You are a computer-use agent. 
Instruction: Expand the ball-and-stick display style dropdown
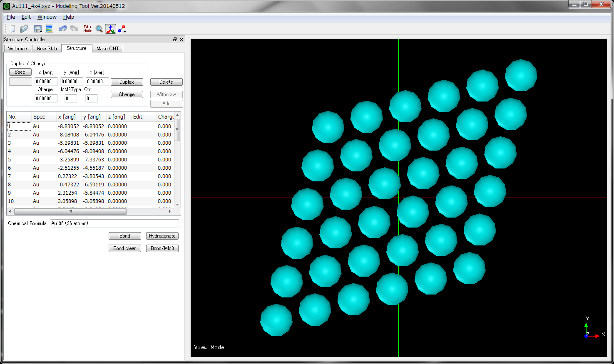[x=124, y=32]
